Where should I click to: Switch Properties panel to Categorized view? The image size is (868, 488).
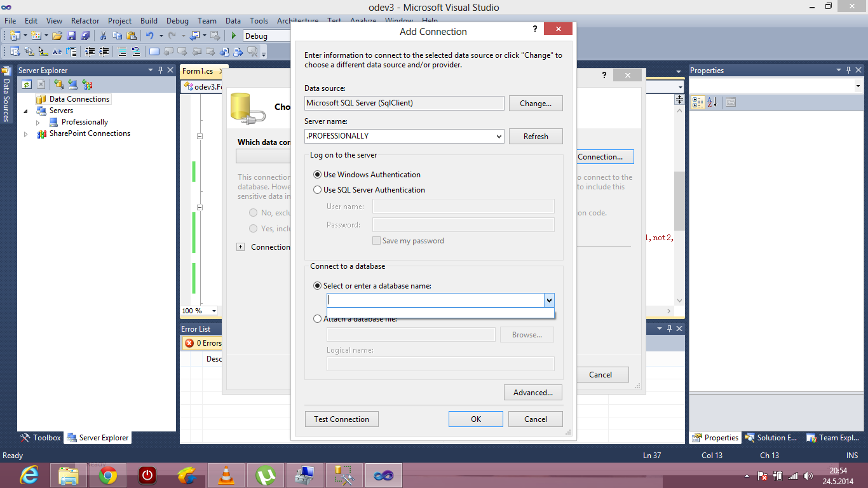[x=698, y=102]
